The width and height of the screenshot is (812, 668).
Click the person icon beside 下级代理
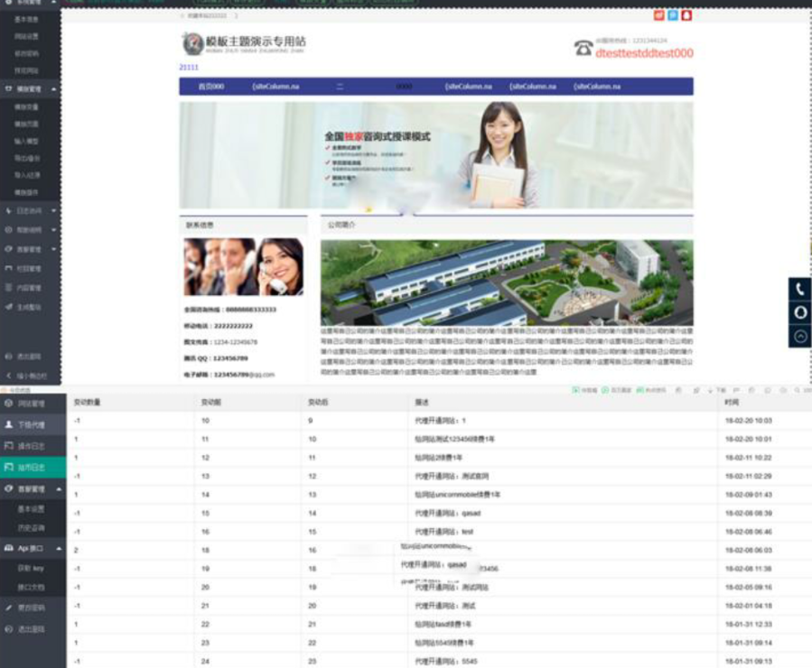point(8,424)
